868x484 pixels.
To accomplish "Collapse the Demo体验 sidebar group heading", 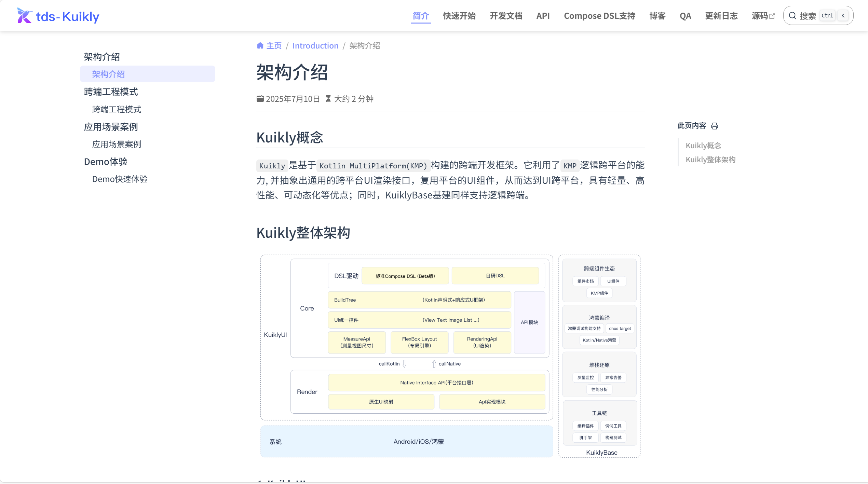I will [x=106, y=162].
